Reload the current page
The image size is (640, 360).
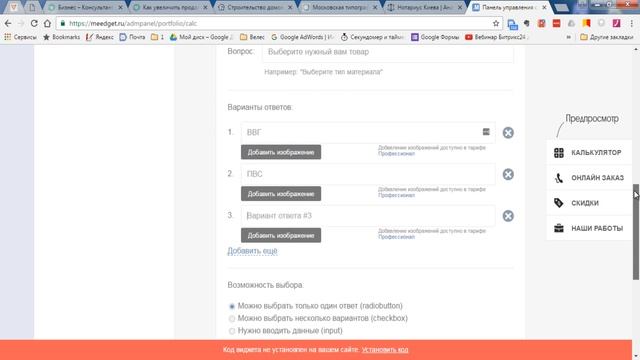[x=34, y=24]
